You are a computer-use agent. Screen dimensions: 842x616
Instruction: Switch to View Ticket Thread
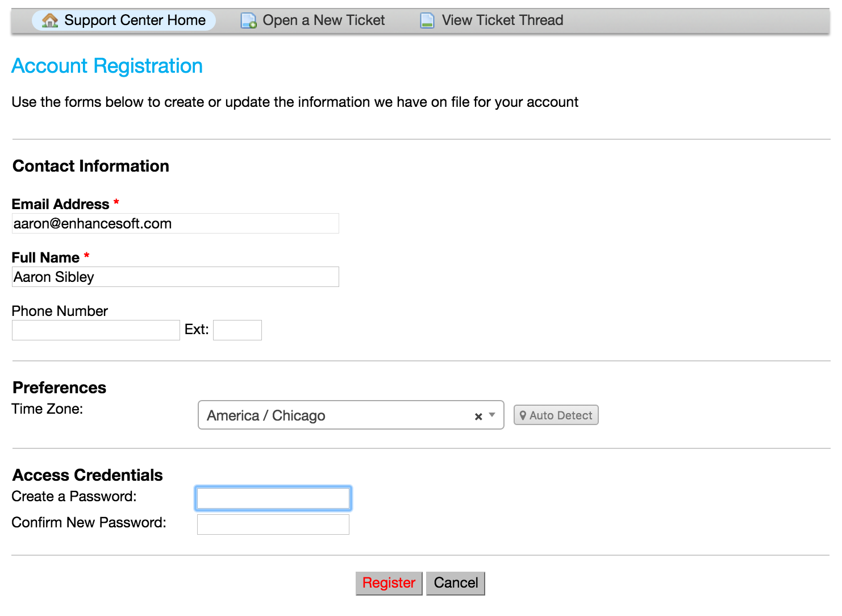pyautogui.click(x=502, y=20)
